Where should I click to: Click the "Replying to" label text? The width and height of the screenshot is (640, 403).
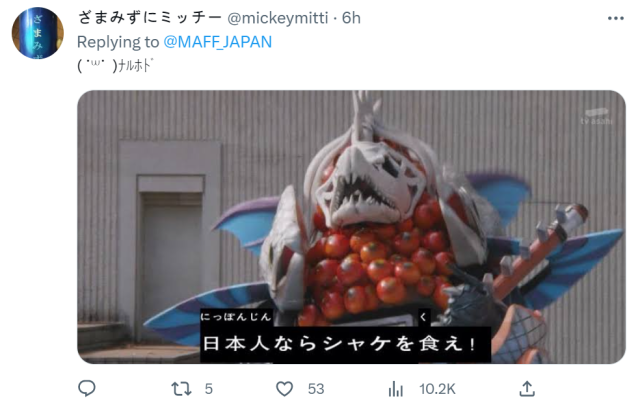118,42
